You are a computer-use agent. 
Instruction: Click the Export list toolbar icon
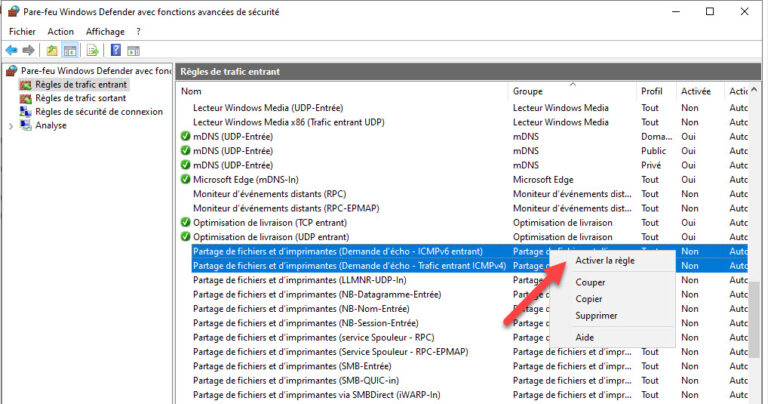pyautogui.click(x=92, y=50)
